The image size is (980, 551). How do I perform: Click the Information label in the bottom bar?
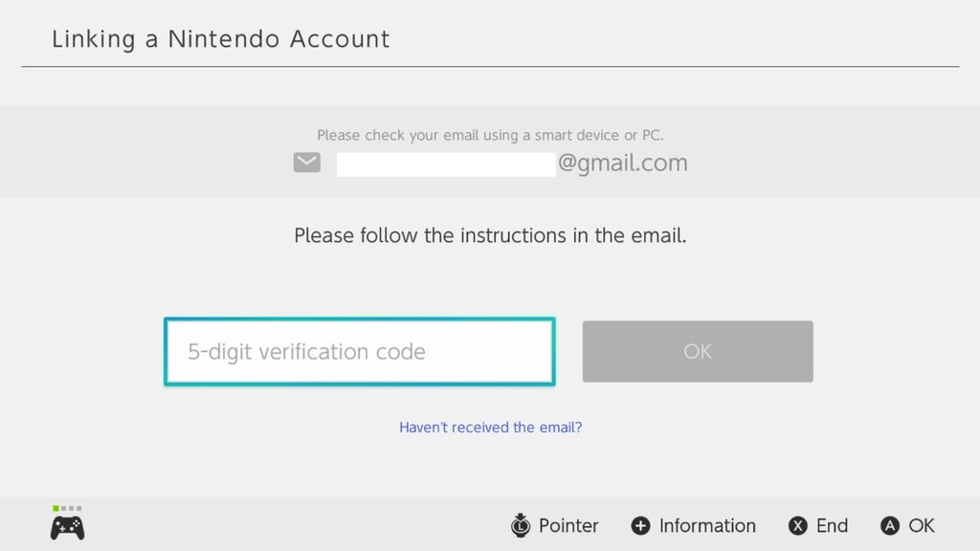coord(706,525)
